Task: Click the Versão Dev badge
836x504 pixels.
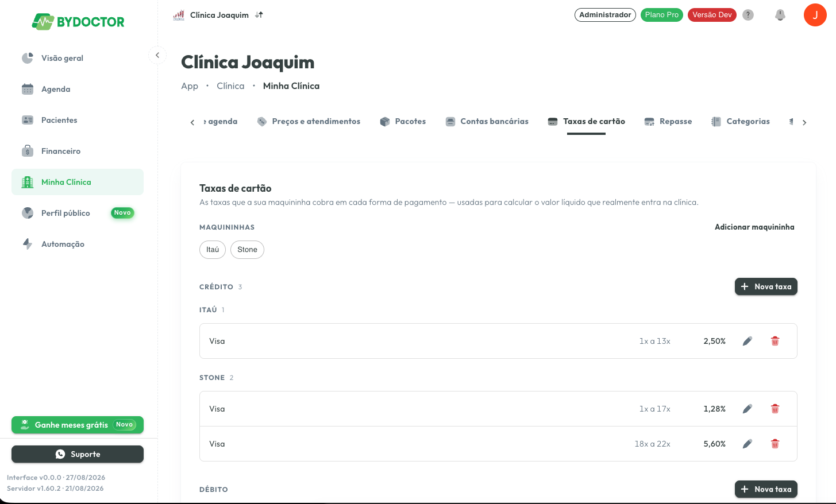Action: point(712,15)
